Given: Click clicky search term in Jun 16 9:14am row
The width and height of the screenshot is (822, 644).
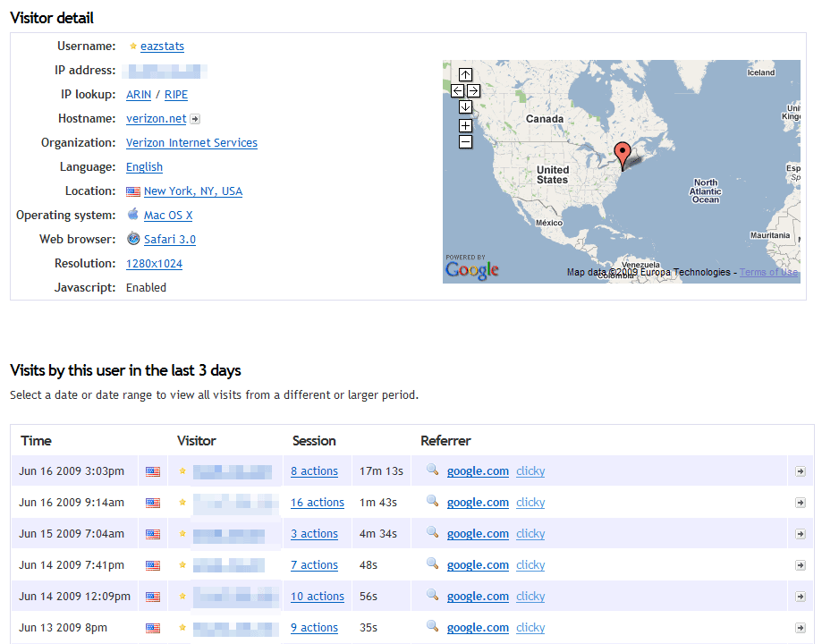Looking at the screenshot, I should coord(530,503).
